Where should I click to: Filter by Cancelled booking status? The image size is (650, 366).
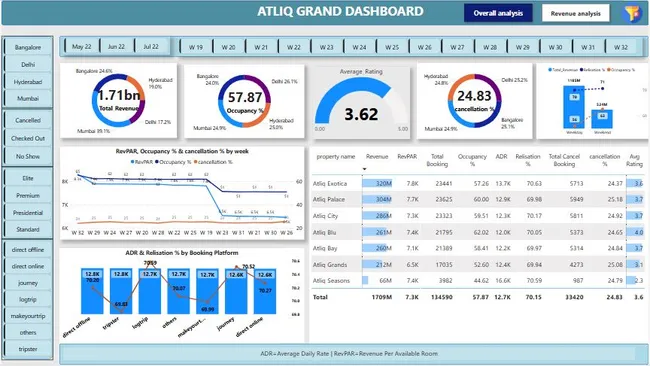pyautogui.click(x=28, y=120)
